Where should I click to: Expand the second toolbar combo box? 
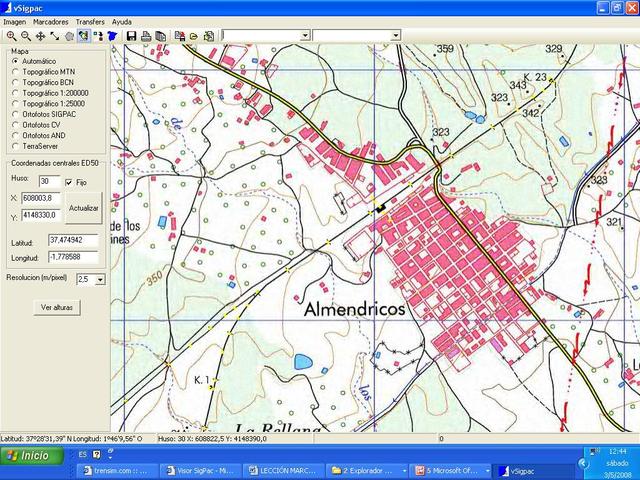click(x=396, y=36)
